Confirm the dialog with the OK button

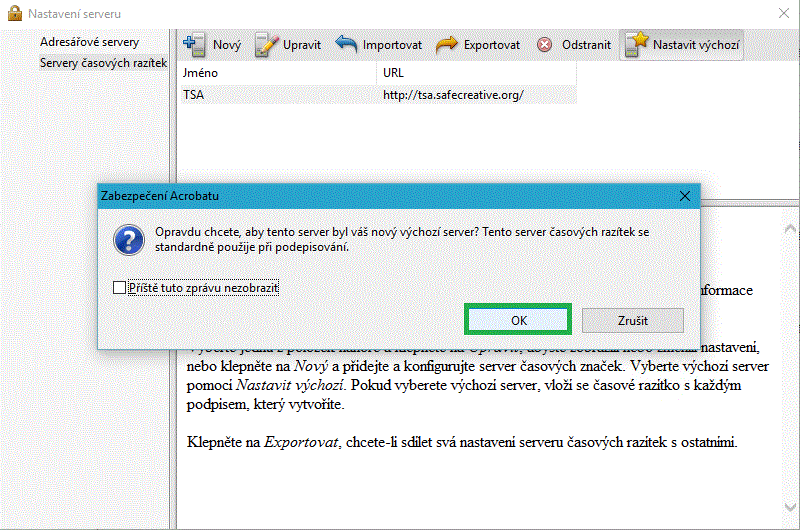(x=518, y=320)
